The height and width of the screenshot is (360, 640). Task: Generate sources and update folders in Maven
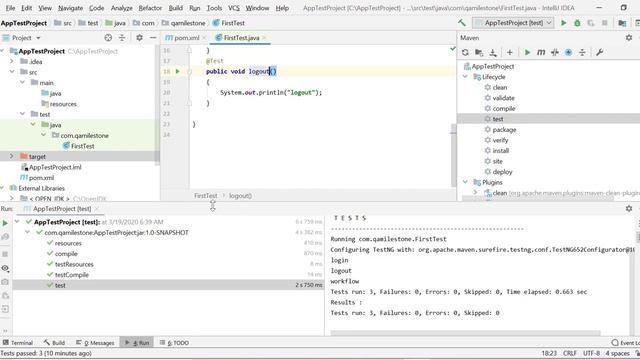479,52
